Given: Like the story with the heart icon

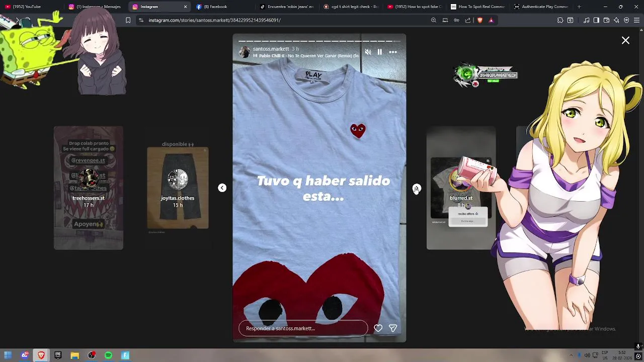Looking at the screenshot, I should point(378,328).
